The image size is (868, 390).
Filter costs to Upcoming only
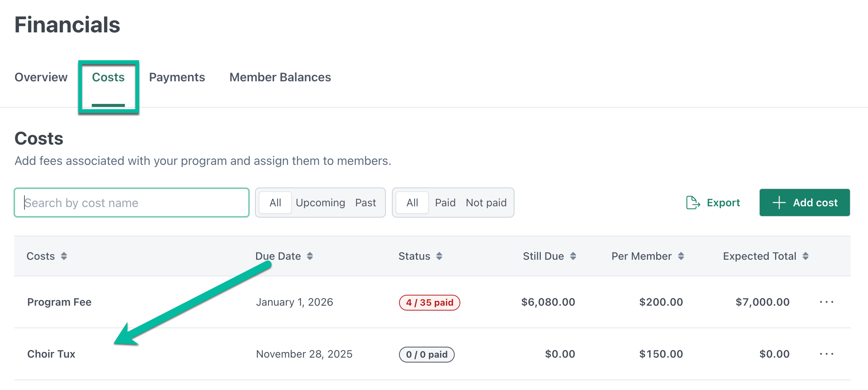pos(320,203)
